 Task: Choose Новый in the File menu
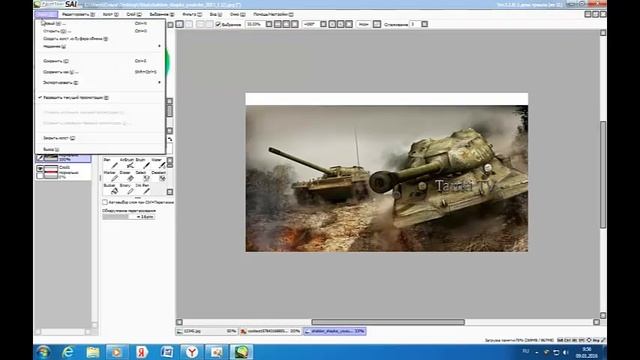tap(100, 24)
